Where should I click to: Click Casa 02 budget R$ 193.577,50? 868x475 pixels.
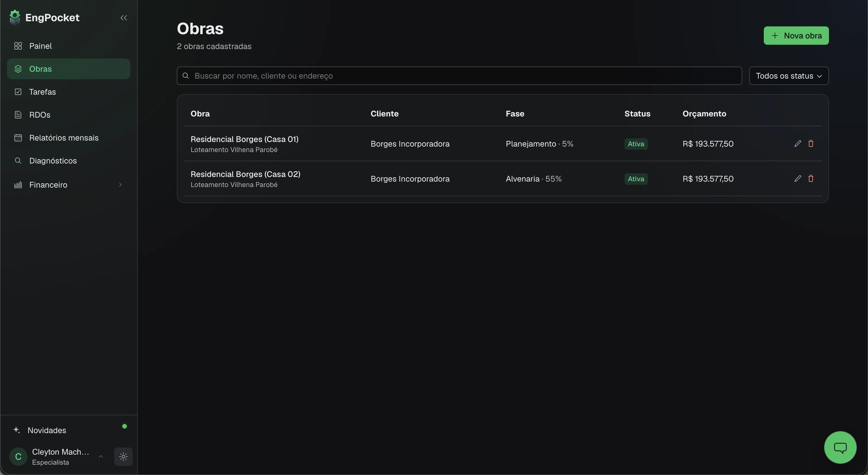click(x=708, y=179)
